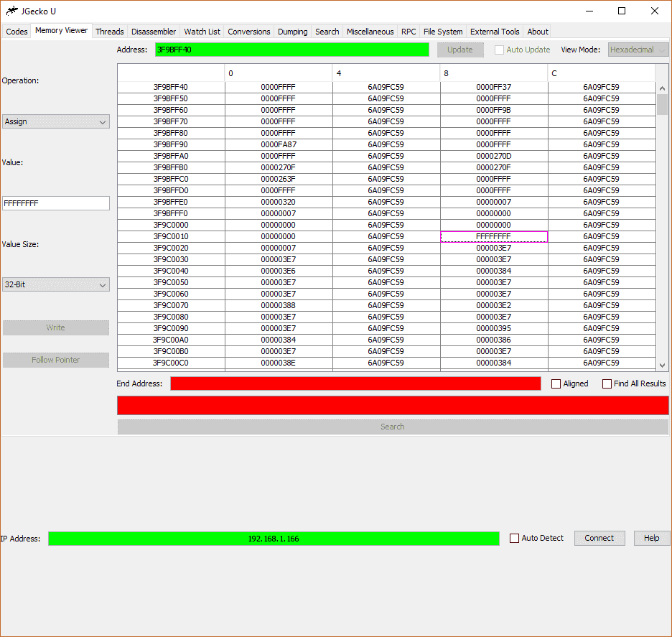The width and height of the screenshot is (672, 637).
Task: Click the Value field containing FFFFFFFF
Action: click(x=56, y=203)
